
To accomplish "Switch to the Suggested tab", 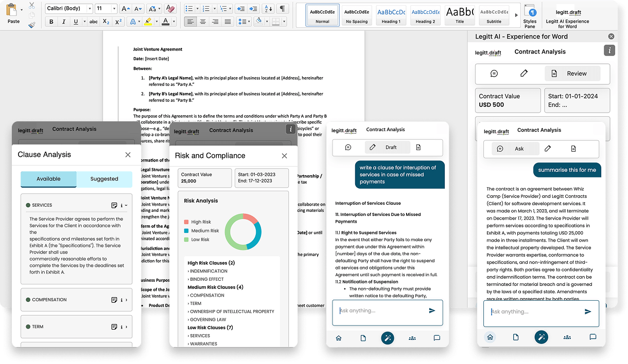I will coord(104,179).
